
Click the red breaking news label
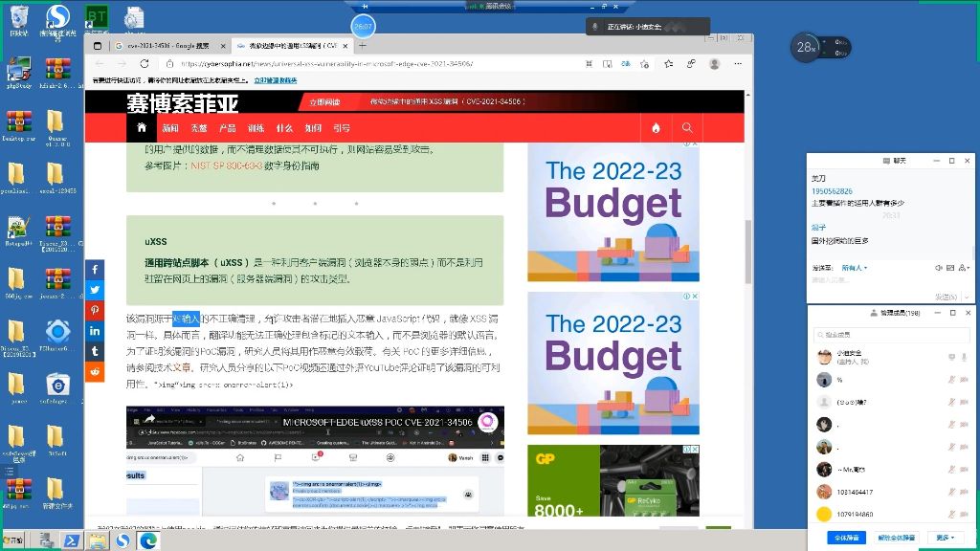(x=323, y=101)
